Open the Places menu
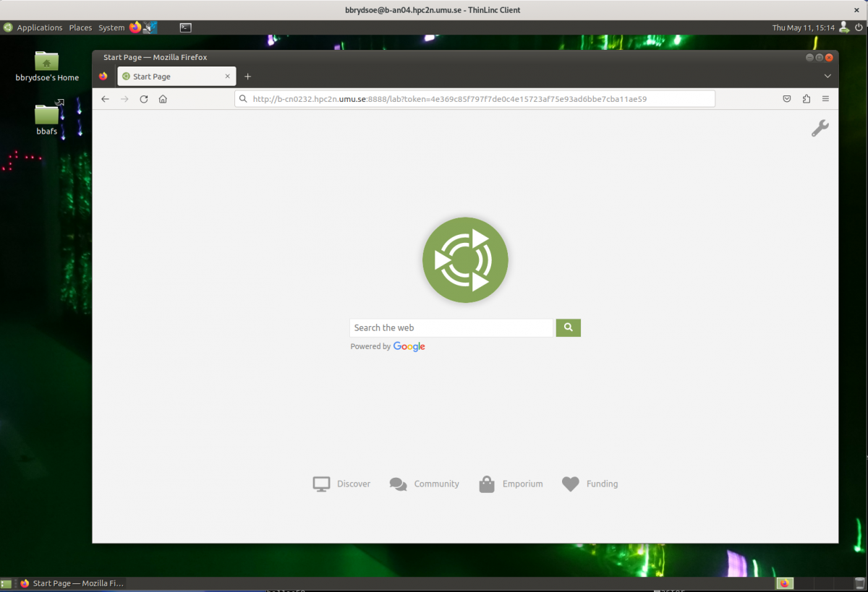868x592 pixels. [x=80, y=27]
